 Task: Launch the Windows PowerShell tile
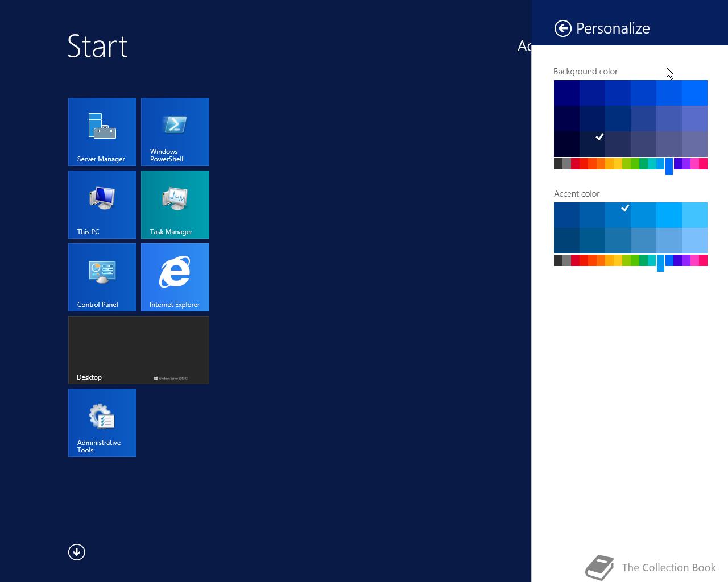pyautogui.click(x=175, y=132)
